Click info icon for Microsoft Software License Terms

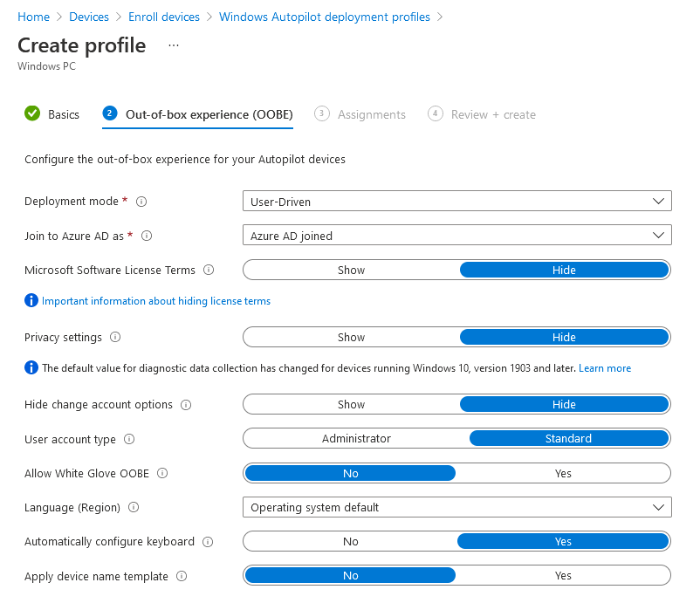[x=209, y=271]
